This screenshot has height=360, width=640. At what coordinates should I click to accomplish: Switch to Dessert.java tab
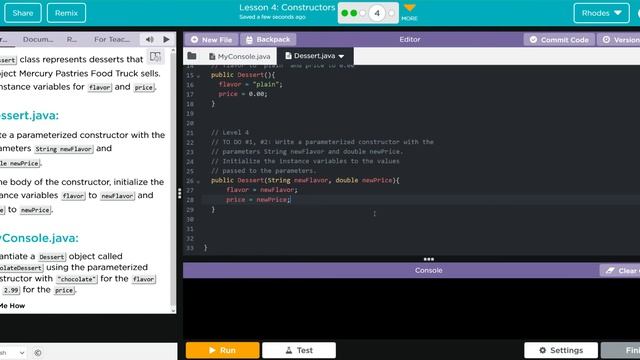[x=310, y=56]
